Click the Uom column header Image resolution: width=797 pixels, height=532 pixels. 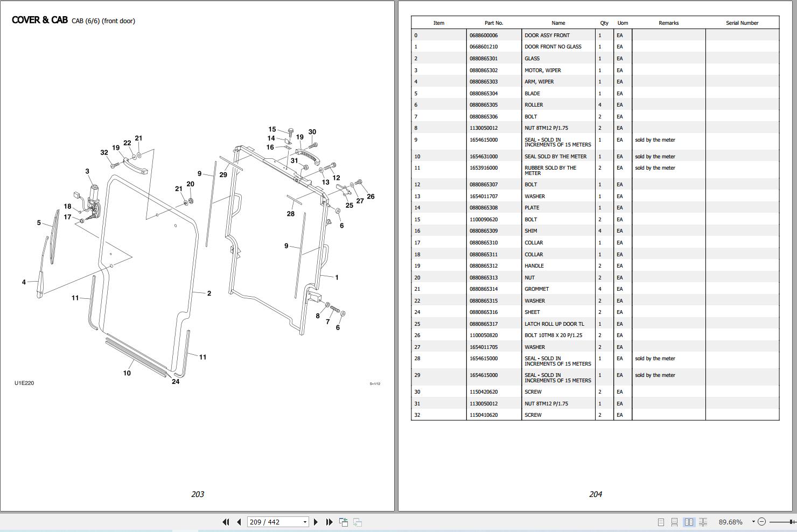coord(623,23)
